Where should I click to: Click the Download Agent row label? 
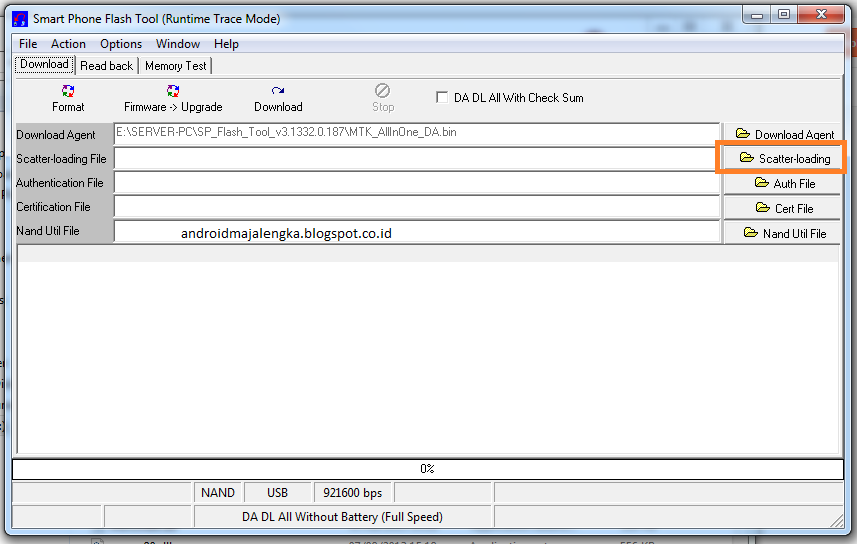(x=56, y=134)
